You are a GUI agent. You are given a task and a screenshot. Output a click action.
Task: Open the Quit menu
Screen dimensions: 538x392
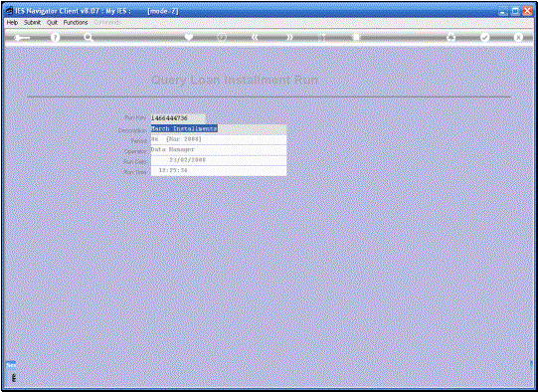tap(52, 22)
